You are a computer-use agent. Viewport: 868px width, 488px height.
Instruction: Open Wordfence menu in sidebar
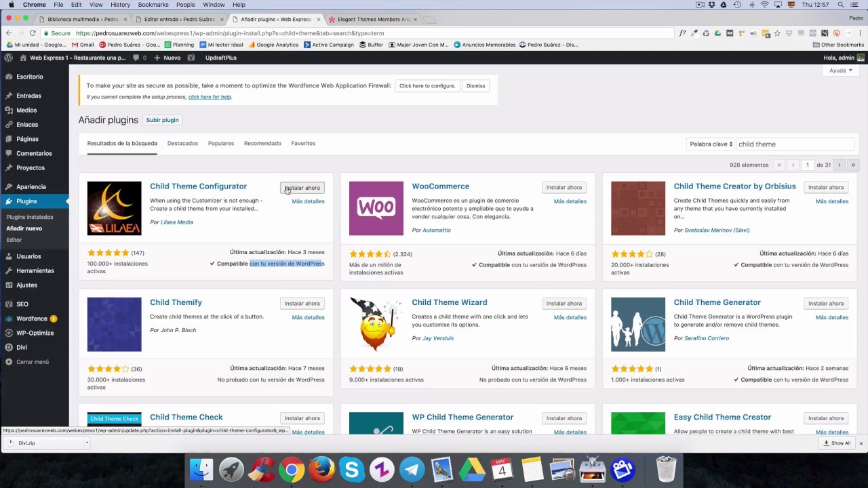coord(32,319)
